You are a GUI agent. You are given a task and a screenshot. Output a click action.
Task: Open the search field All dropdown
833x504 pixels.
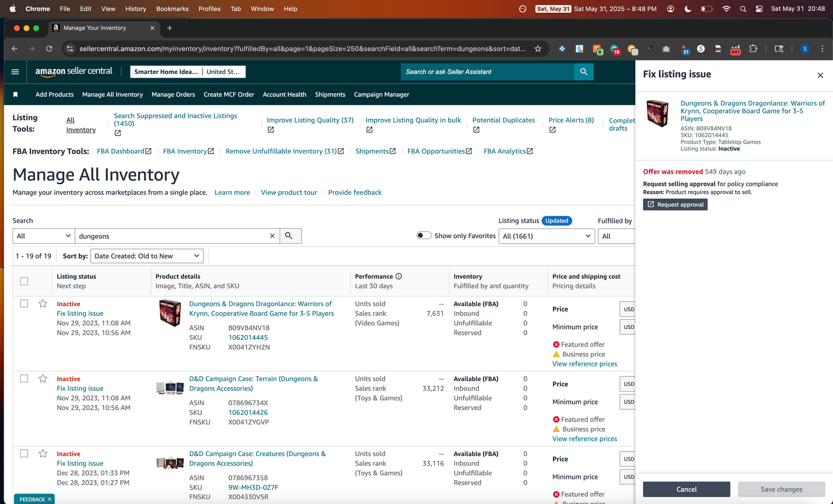point(44,236)
